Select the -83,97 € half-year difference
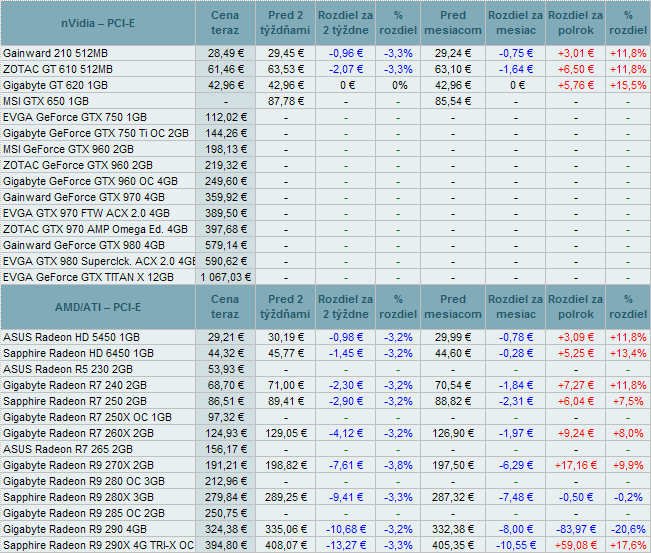The image size is (651, 553). click(x=576, y=529)
